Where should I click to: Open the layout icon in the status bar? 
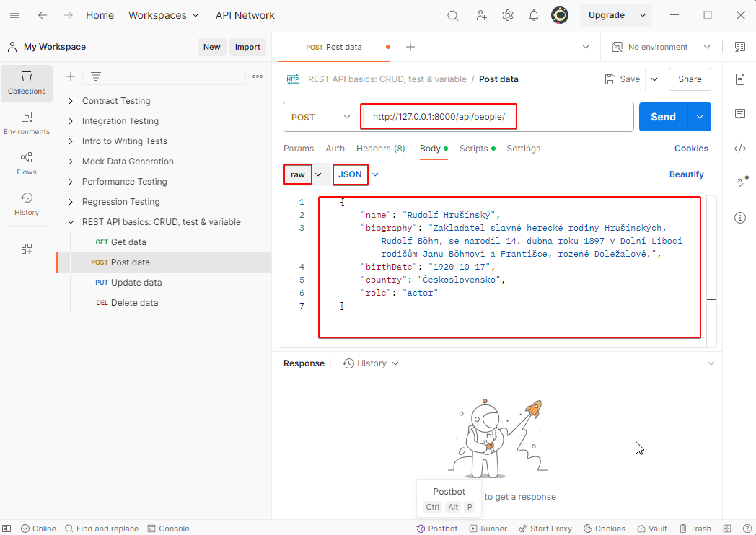pos(727,529)
